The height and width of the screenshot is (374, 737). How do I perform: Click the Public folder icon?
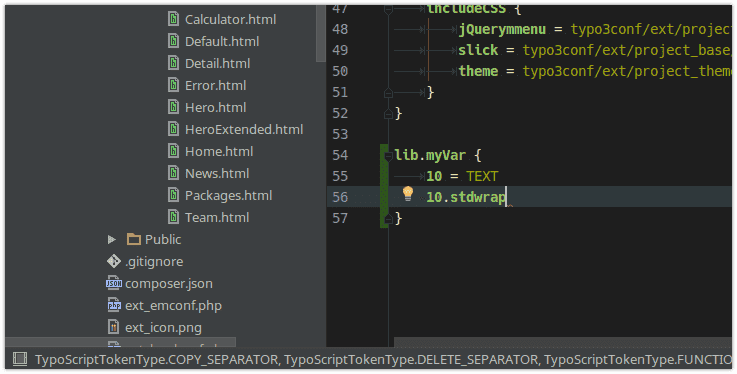134,240
